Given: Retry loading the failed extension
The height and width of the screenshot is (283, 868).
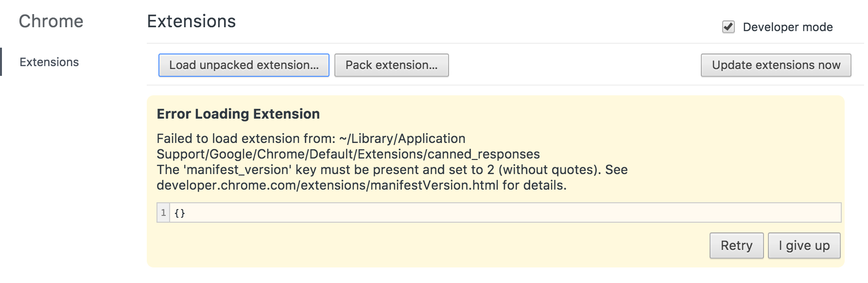Looking at the screenshot, I should click(736, 246).
